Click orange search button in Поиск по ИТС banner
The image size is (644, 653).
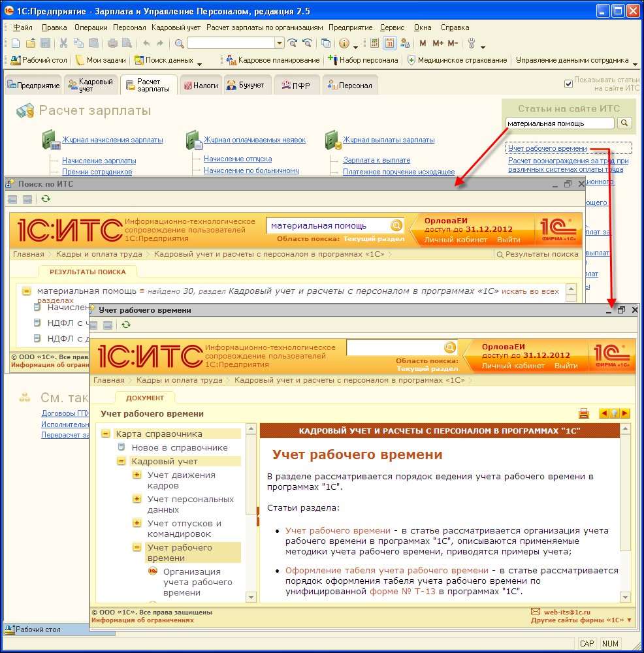pyautogui.click(x=396, y=225)
